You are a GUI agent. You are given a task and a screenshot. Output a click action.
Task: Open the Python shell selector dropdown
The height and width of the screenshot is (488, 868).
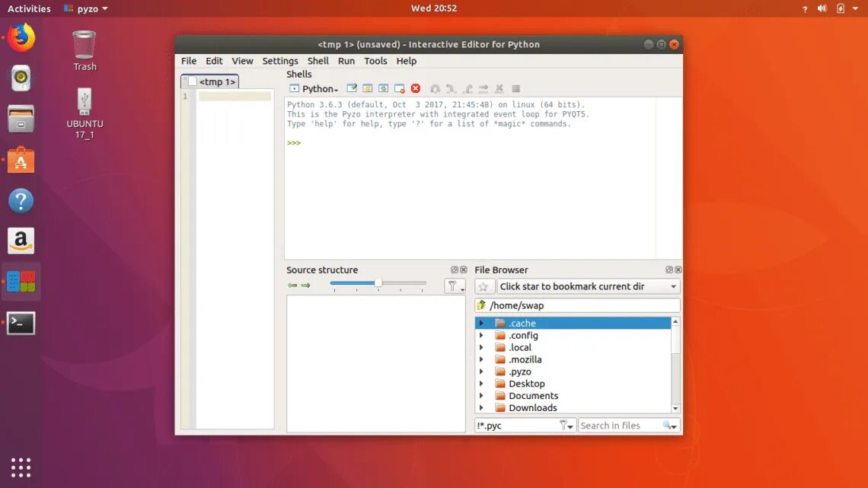click(314, 88)
